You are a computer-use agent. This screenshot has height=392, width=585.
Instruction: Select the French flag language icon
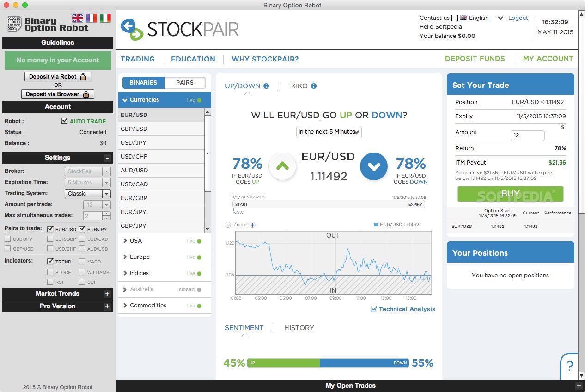[91, 18]
